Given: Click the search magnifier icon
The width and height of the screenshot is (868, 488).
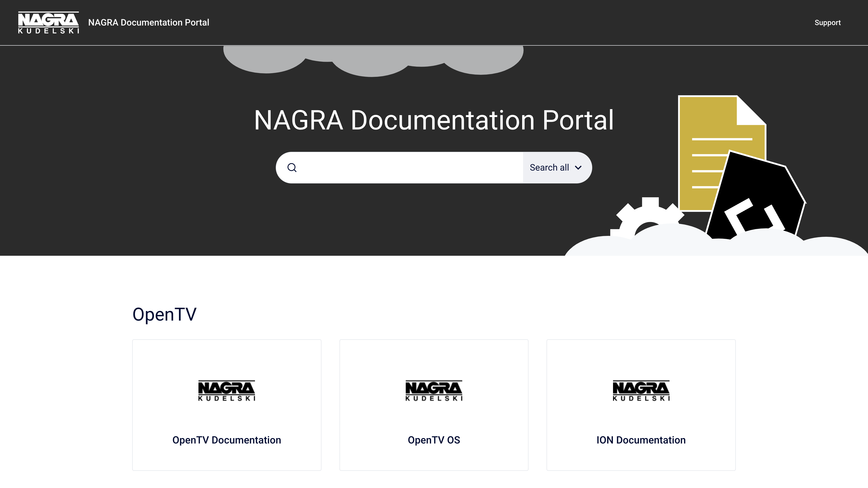Looking at the screenshot, I should coord(292,167).
